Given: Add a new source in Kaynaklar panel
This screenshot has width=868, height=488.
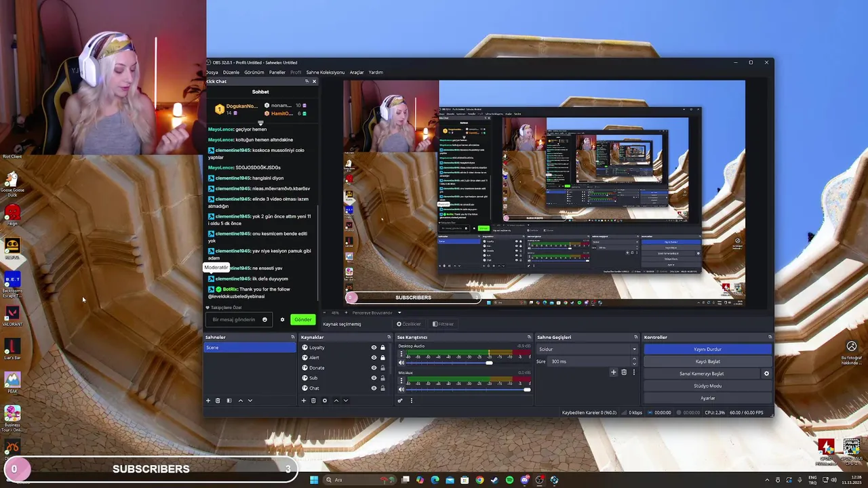Looking at the screenshot, I should tap(304, 401).
